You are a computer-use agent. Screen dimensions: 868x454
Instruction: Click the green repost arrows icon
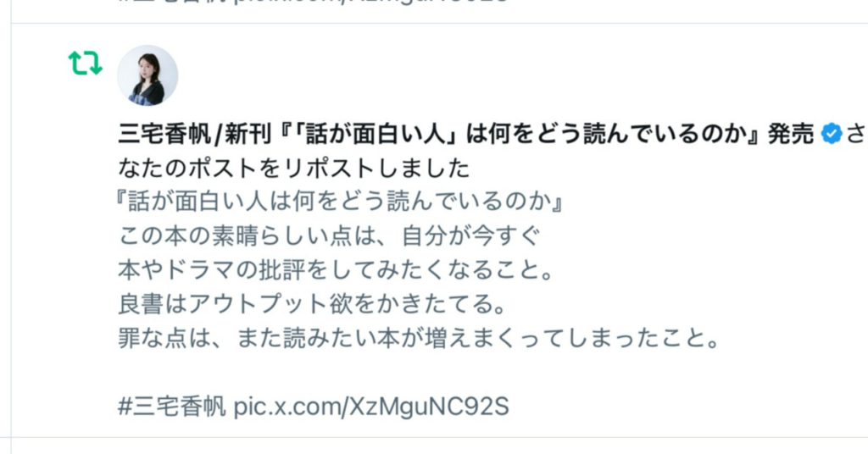point(86,63)
